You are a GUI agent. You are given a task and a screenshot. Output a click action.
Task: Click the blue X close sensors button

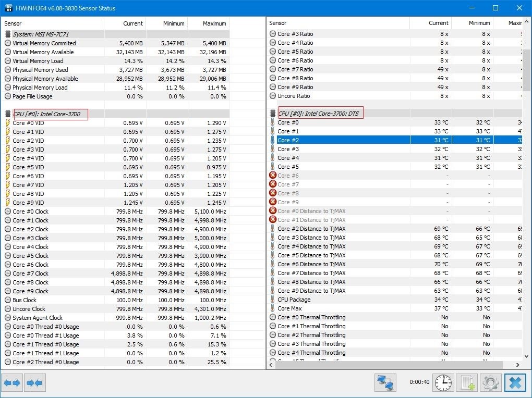pos(515,382)
